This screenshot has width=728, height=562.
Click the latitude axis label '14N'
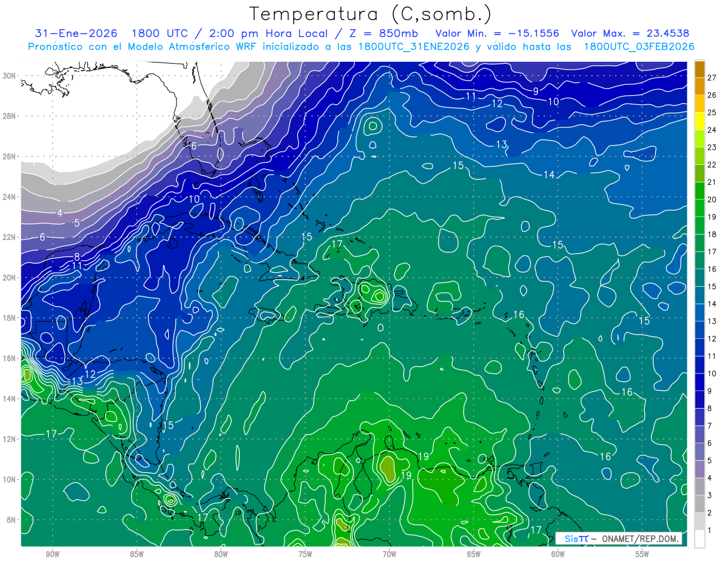[x=10, y=398]
